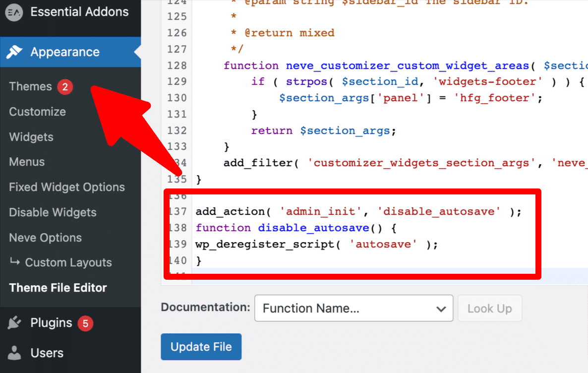Place cursor on the wp_deregister_script code line
The width and height of the screenshot is (588, 373).
pos(316,244)
